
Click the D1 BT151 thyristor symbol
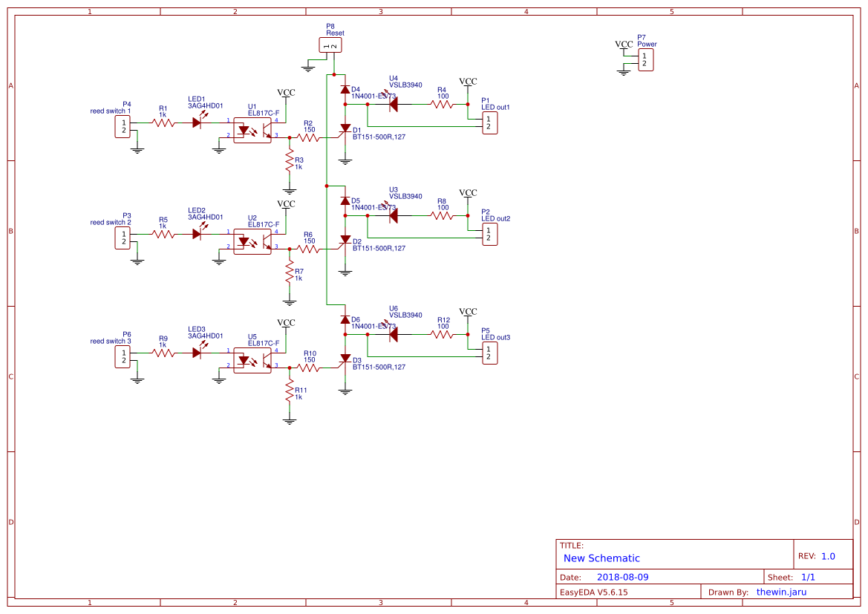click(x=345, y=129)
